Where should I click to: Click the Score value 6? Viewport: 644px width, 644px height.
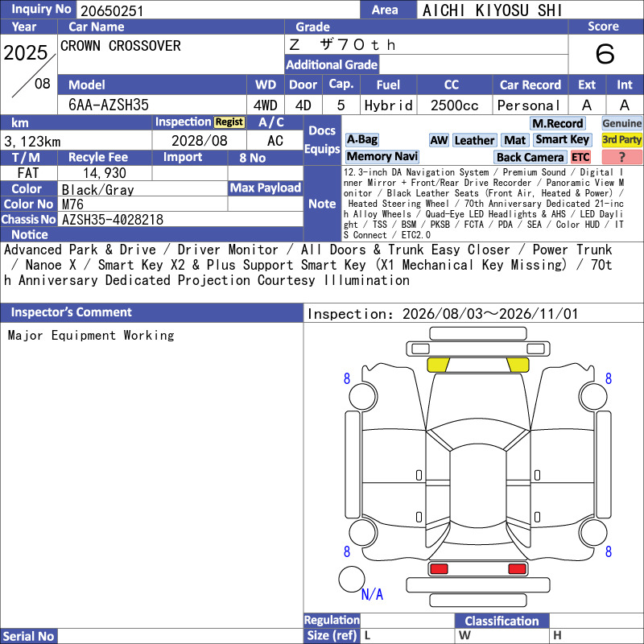[x=605, y=54]
